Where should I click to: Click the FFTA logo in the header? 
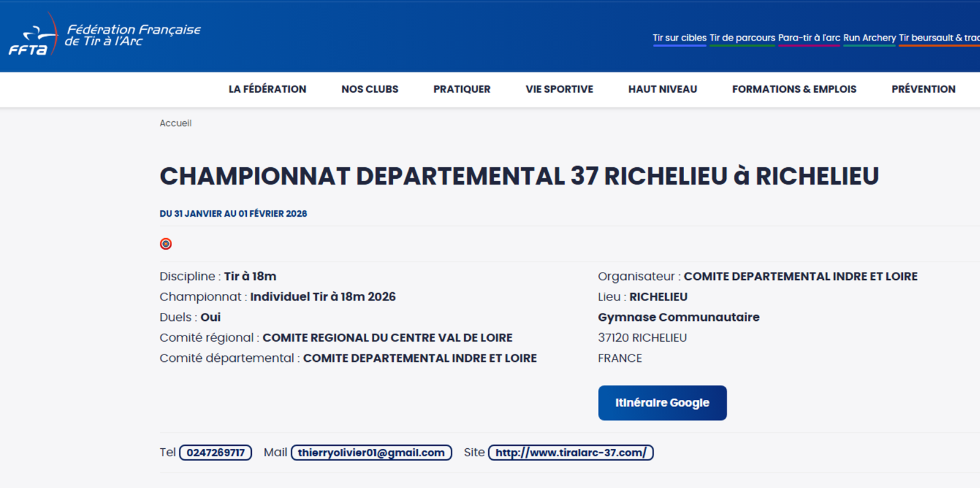pyautogui.click(x=104, y=36)
